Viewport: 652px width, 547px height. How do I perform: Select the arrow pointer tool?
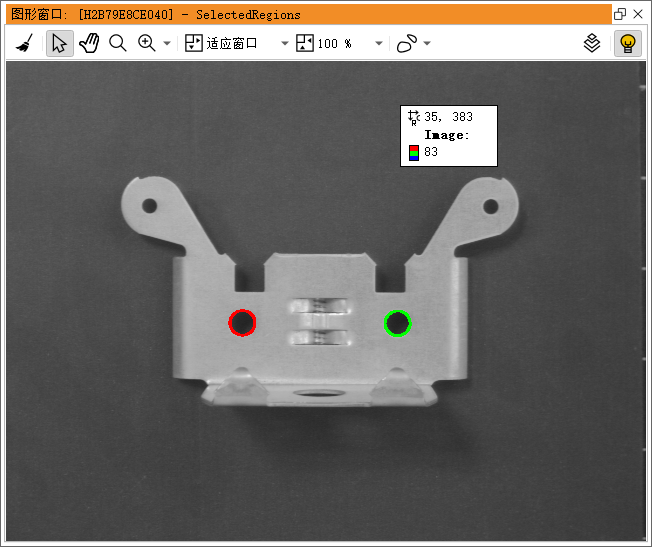tap(60, 43)
